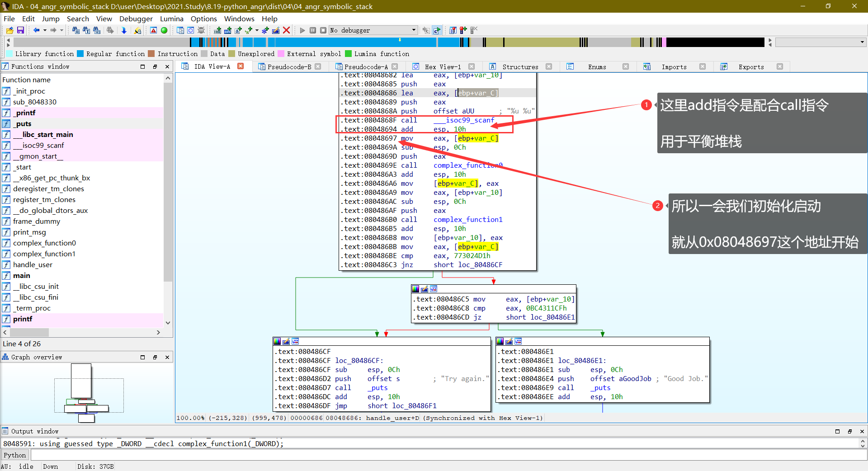Open the Options menu

(x=204, y=19)
